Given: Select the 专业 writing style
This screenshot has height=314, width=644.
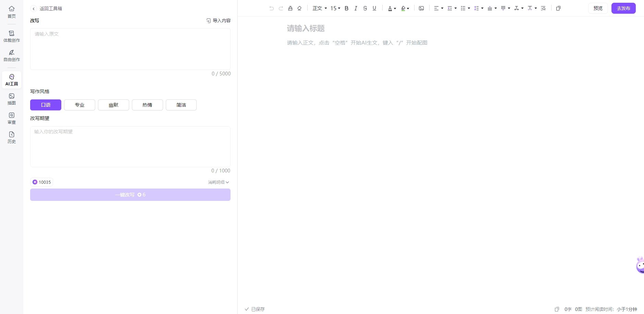Looking at the screenshot, I should coord(79,105).
